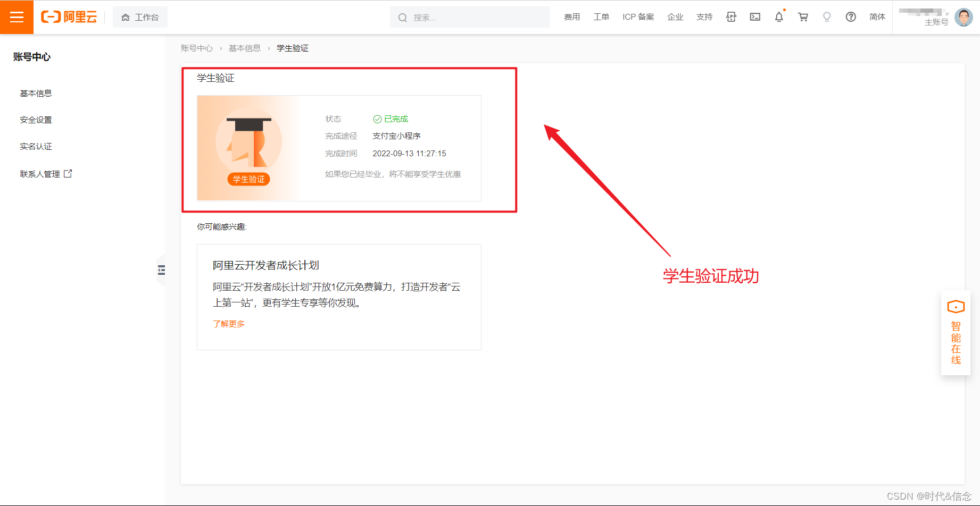
Task: Click the 已完成 status text
Action: (x=396, y=119)
